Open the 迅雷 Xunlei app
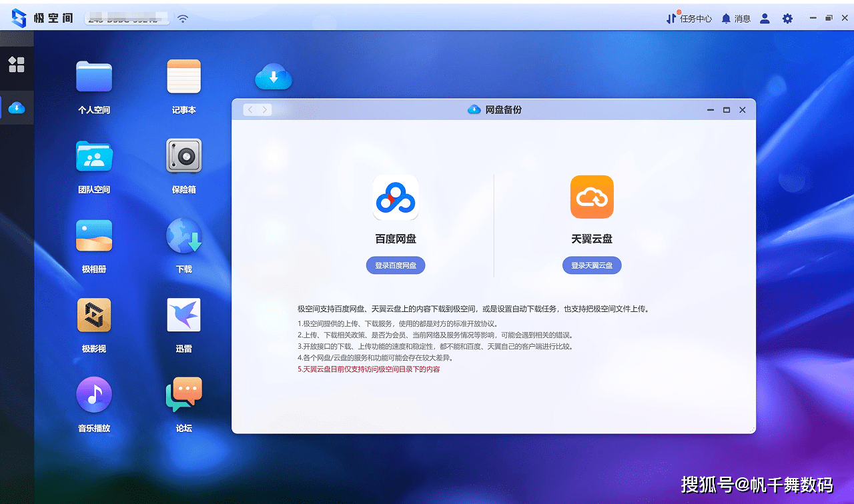This screenshot has width=854, height=504. [x=183, y=315]
